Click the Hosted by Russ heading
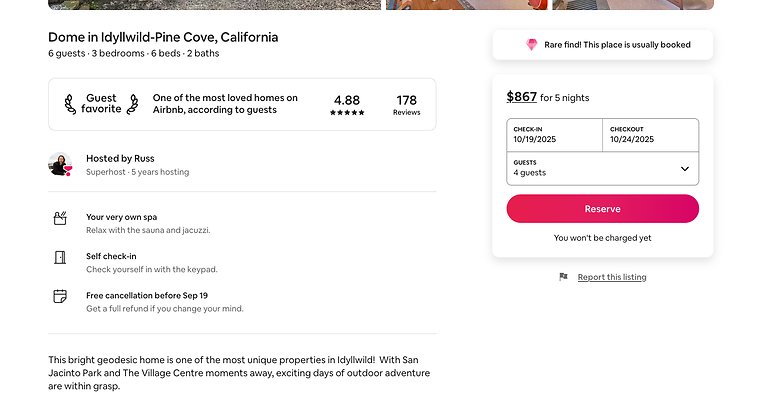Image resolution: width=767 pixels, height=400 pixels. [x=120, y=158]
